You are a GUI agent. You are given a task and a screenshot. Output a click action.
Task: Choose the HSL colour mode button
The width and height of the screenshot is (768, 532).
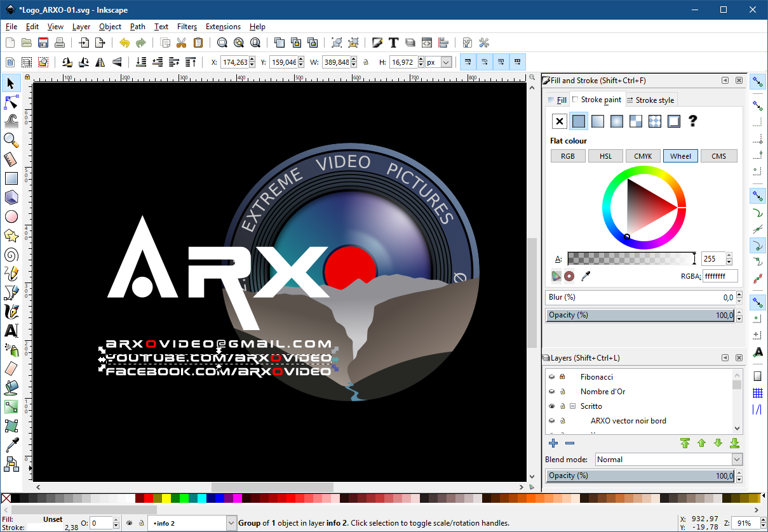pos(605,156)
